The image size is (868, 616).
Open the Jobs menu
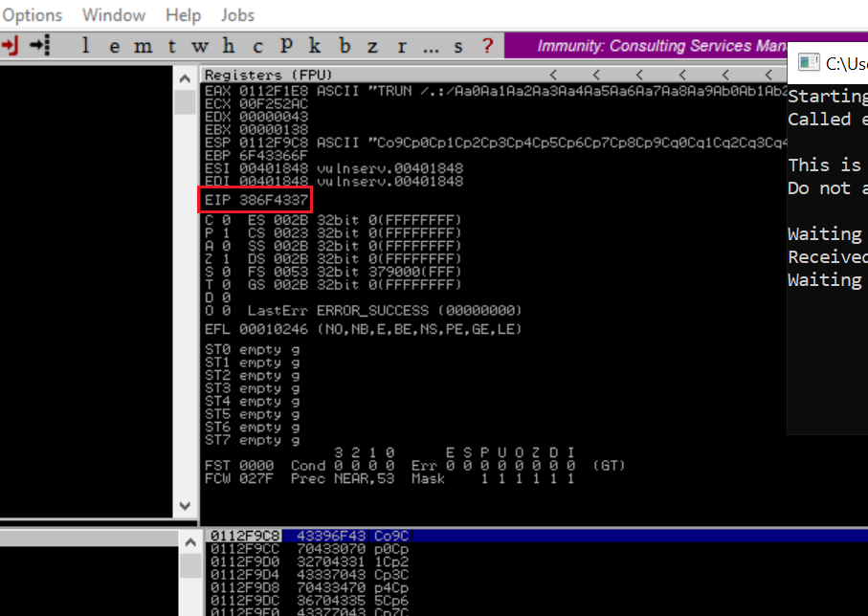pyautogui.click(x=237, y=15)
